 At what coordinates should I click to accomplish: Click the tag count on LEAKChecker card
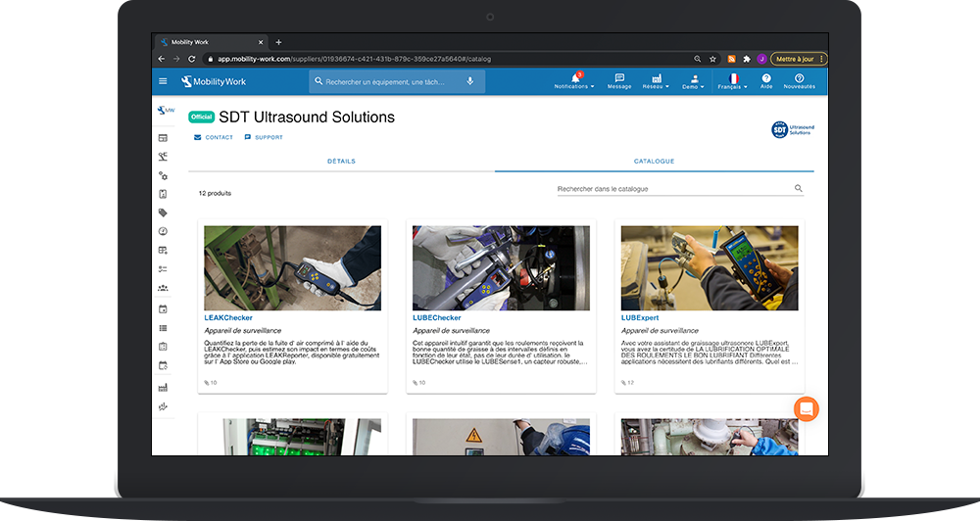point(211,382)
